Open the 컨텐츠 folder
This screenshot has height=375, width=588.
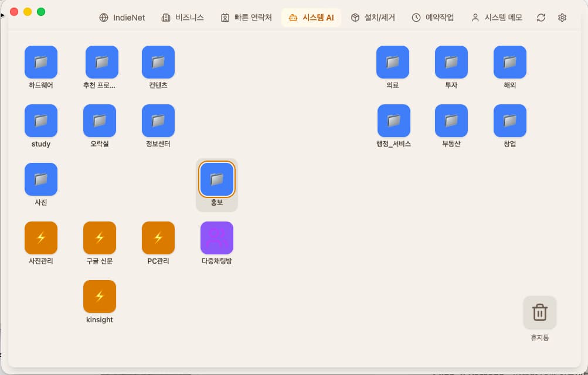(x=158, y=62)
